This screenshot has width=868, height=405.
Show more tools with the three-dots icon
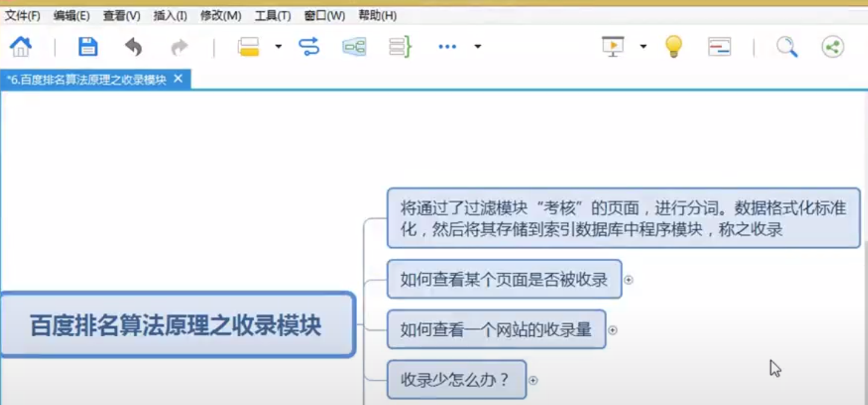(447, 46)
